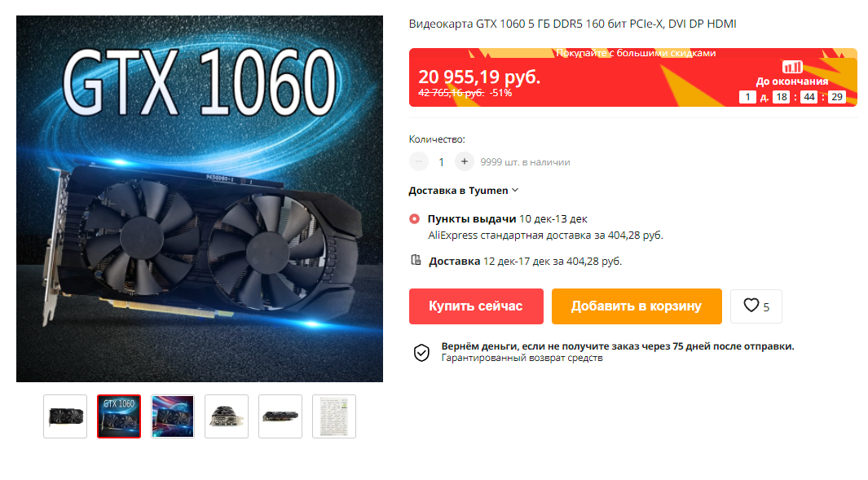The image size is (868, 480).
Task: Click the delivery package icon beside Доставка
Action: point(416,260)
